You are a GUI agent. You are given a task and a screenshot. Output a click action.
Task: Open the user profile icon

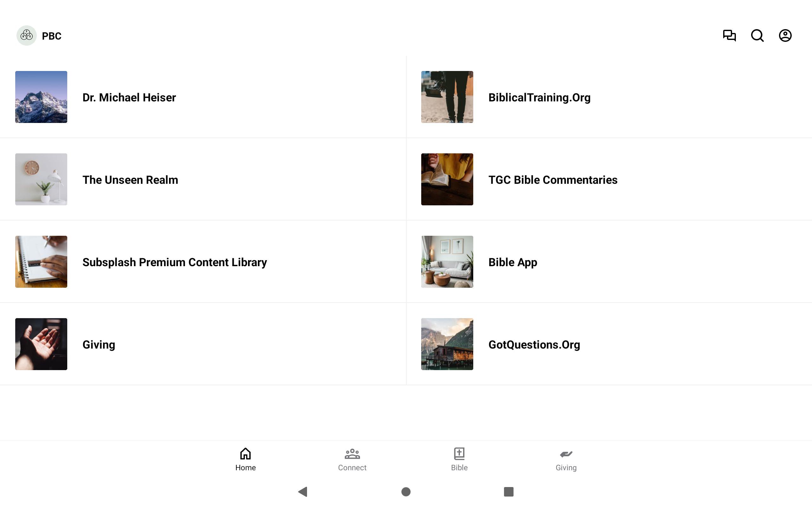pos(785,35)
